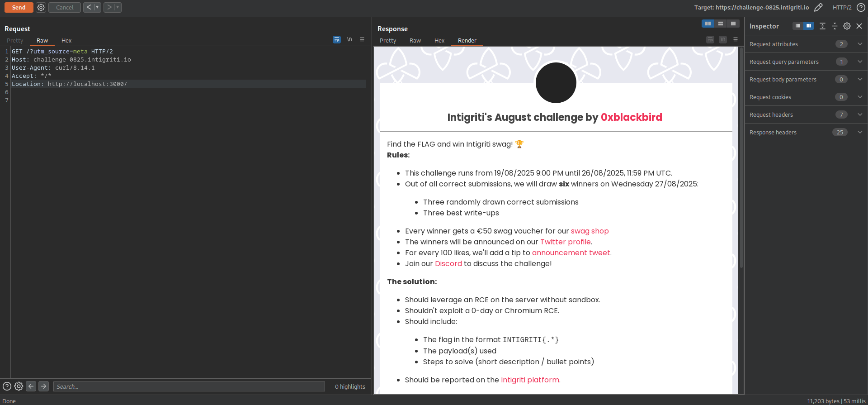
Task: Open the Twitter profile link
Action: 565,242
